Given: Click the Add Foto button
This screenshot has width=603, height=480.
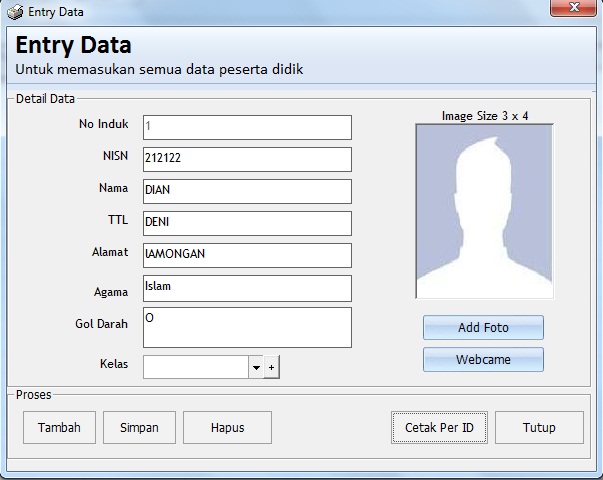Looking at the screenshot, I should [483, 327].
